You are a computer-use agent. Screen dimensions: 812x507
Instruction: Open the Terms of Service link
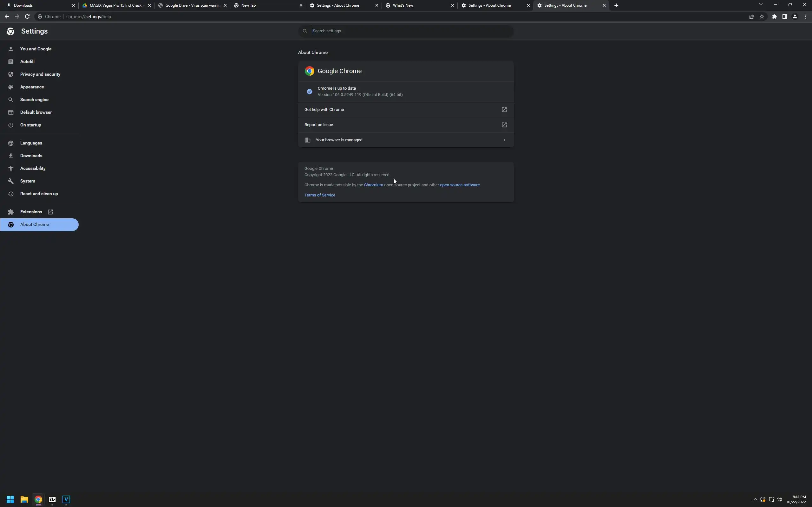319,195
